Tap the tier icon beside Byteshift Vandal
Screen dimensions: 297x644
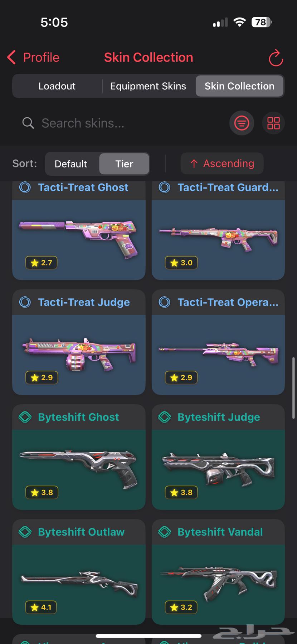pos(165,532)
